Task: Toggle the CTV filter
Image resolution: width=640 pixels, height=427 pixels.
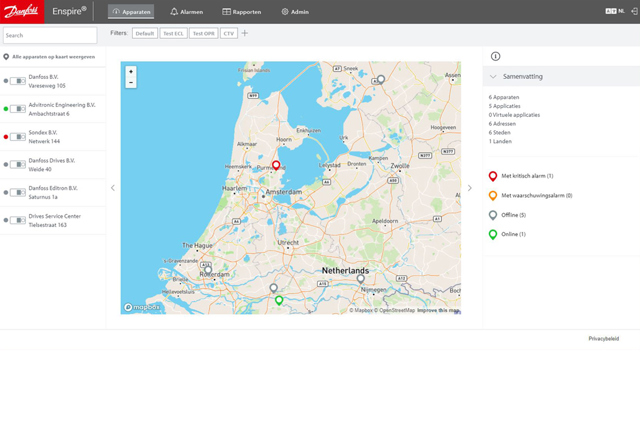Action: pos(229,33)
